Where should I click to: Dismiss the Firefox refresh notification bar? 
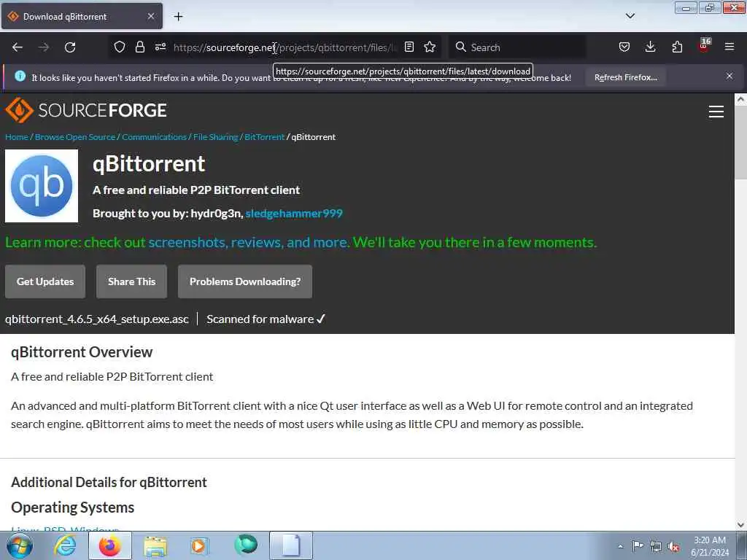coord(729,76)
